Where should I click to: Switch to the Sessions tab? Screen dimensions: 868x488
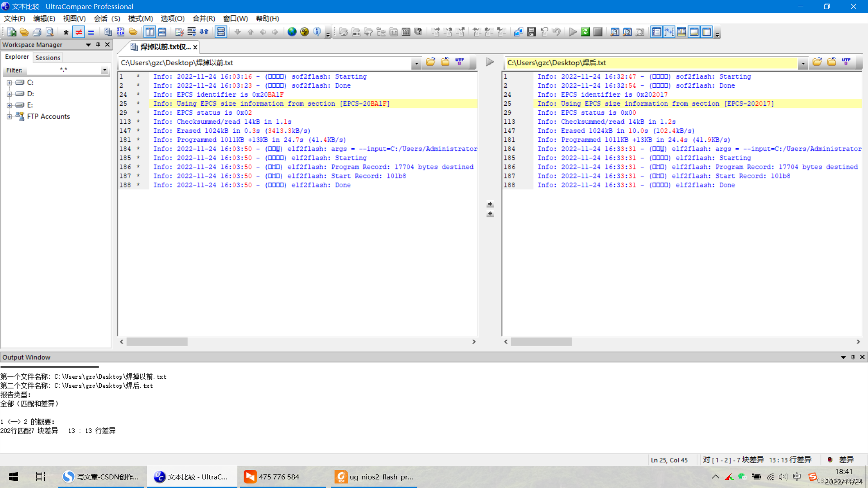(x=47, y=57)
